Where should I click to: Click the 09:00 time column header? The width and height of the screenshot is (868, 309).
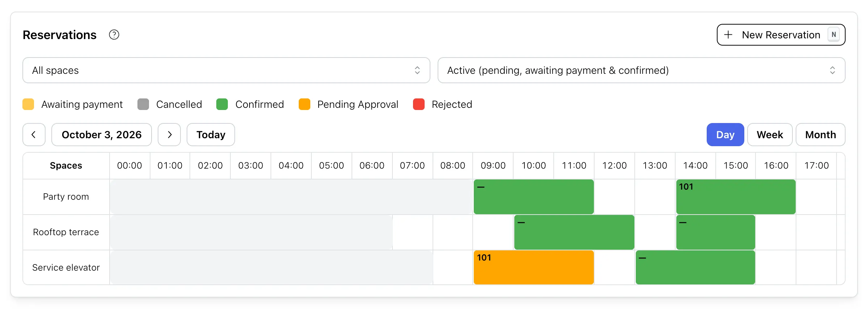(493, 166)
